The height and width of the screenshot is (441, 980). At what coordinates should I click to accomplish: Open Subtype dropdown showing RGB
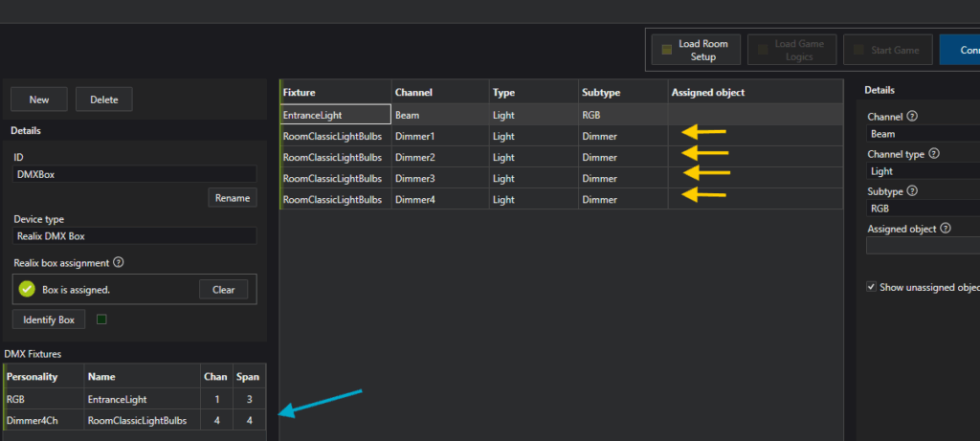[924, 209]
